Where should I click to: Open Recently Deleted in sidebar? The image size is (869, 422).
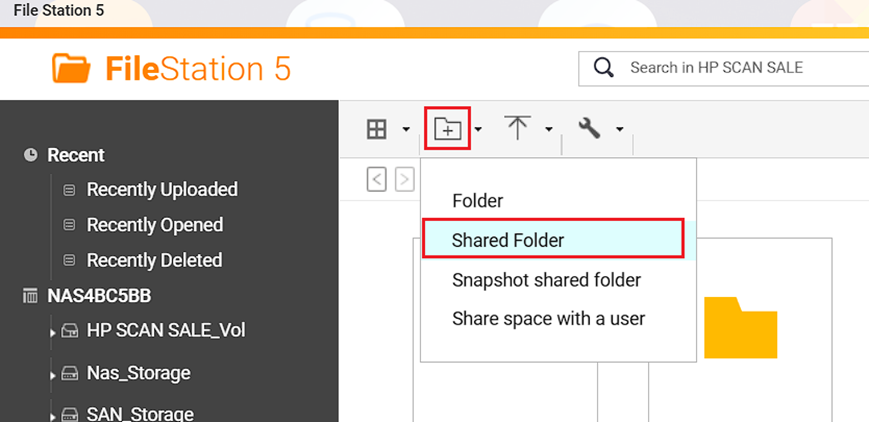point(154,260)
